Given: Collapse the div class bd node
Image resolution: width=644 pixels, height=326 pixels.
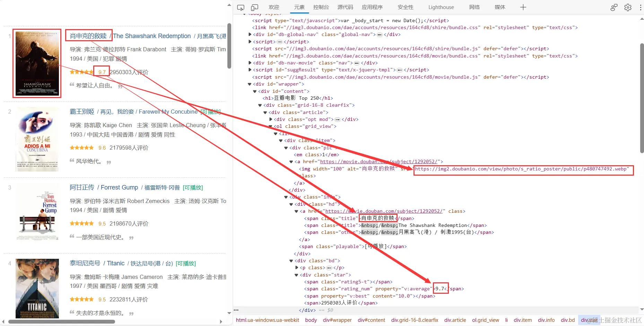Looking at the screenshot, I should (291, 261).
